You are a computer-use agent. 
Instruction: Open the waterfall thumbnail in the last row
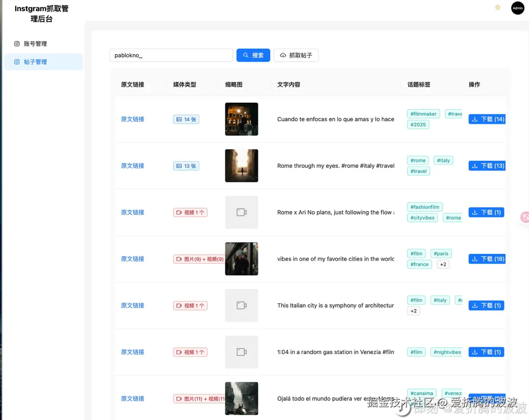tap(241, 398)
